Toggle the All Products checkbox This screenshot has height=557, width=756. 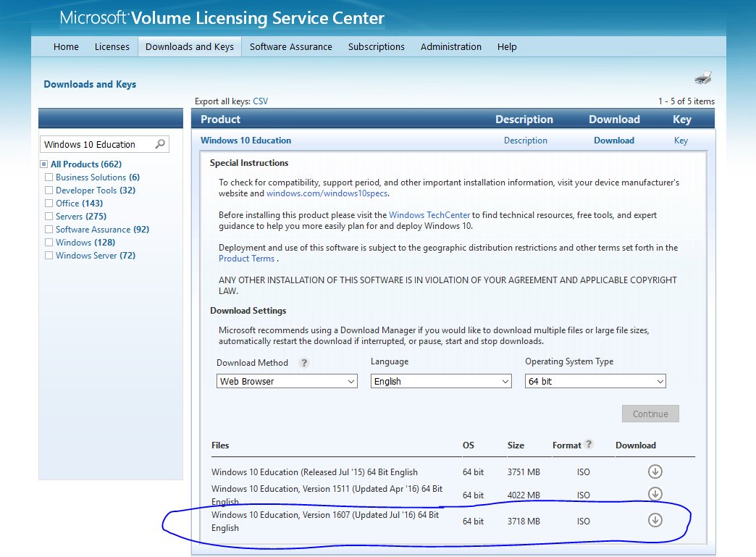(x=44, y=164)
